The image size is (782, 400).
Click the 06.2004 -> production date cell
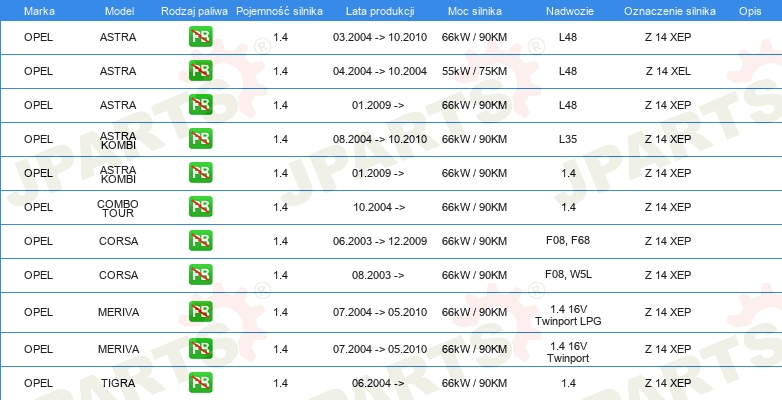point(378,383)
